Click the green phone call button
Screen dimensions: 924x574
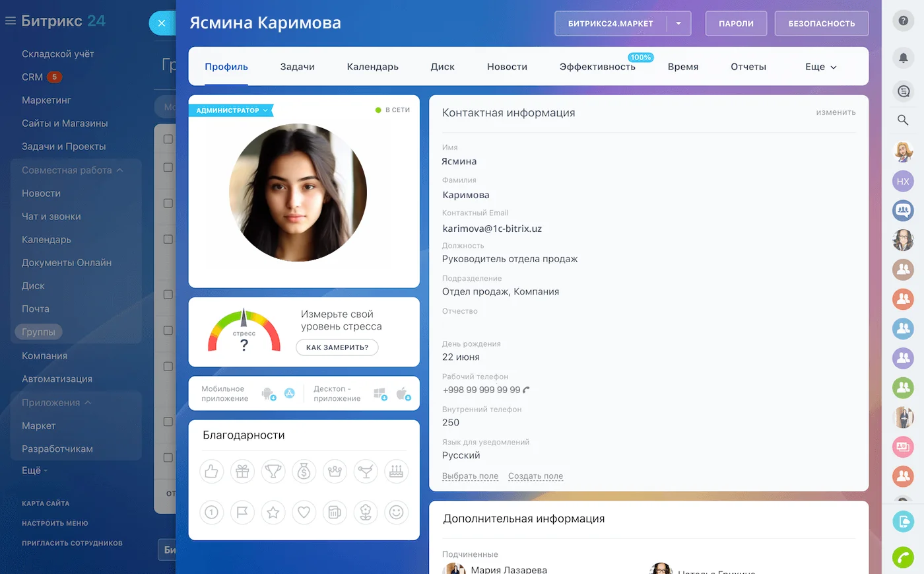pyautogui.click(x=903, y=557)
